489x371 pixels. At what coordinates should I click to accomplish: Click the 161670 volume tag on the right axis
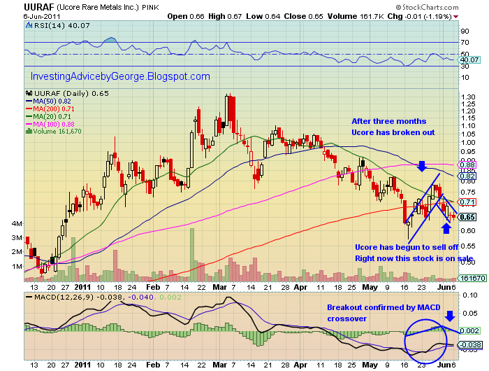tap(472, 278)
